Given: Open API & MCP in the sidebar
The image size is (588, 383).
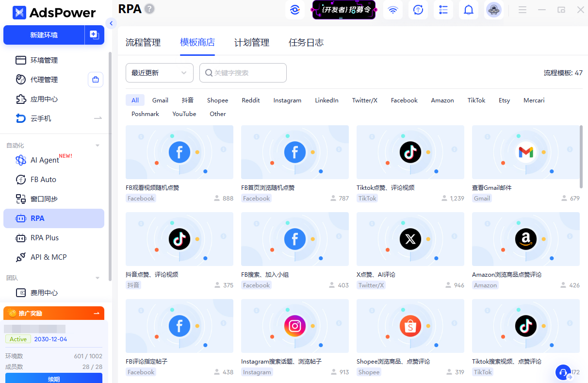Looking at the screenshot, I should 54,257.
